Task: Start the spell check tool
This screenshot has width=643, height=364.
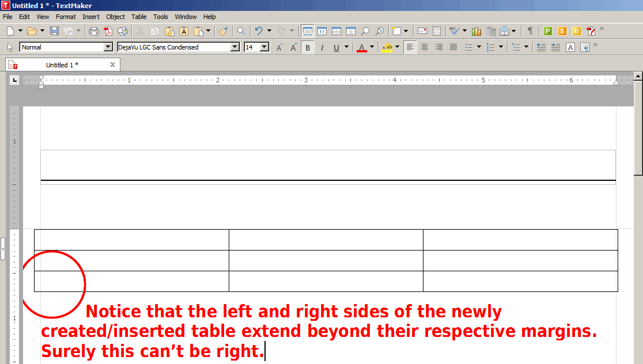Action: [x=453, y=31]
